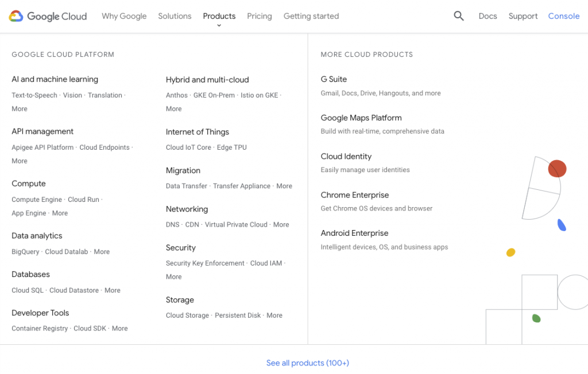Open Cloud Run product

point(83,200)
